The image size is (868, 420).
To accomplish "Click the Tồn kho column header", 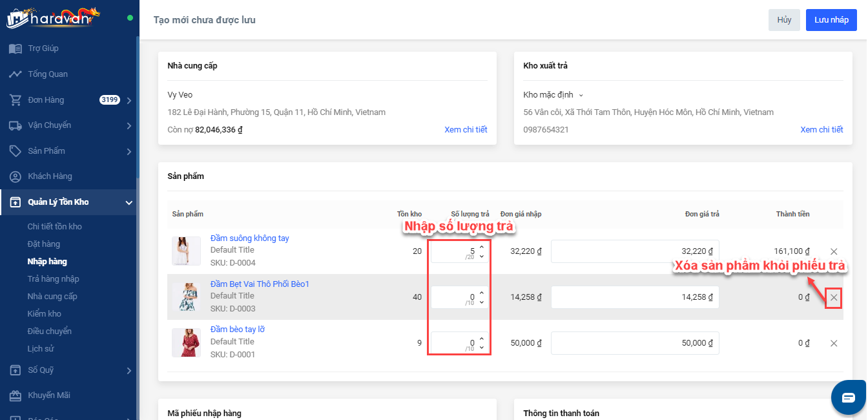I will pos(409,214).
